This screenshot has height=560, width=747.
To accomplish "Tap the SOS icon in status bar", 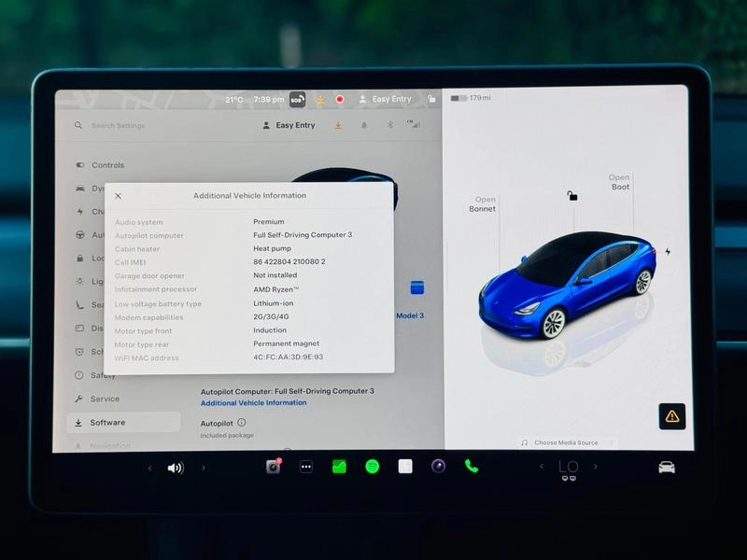I will 297,100.
